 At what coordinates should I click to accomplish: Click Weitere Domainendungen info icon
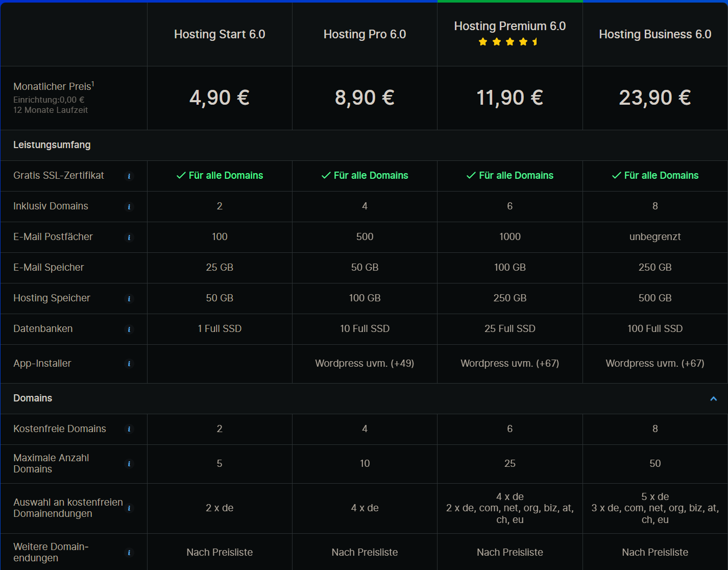point(129,553)
